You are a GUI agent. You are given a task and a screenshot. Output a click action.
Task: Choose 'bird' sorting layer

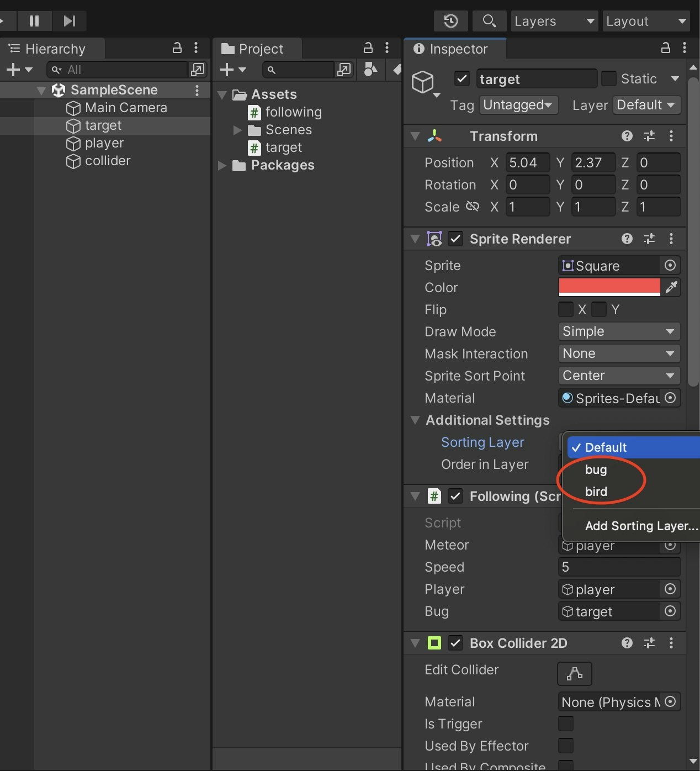click(633, 492)
